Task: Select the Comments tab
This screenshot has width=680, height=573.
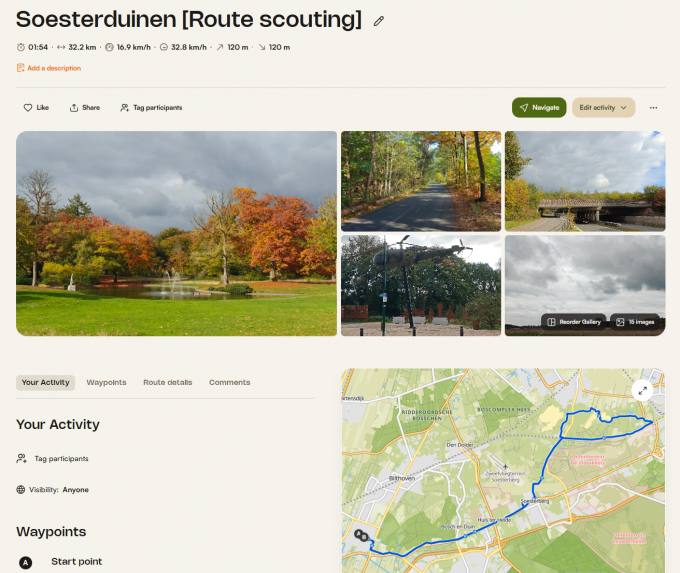Action: (229, 382)
